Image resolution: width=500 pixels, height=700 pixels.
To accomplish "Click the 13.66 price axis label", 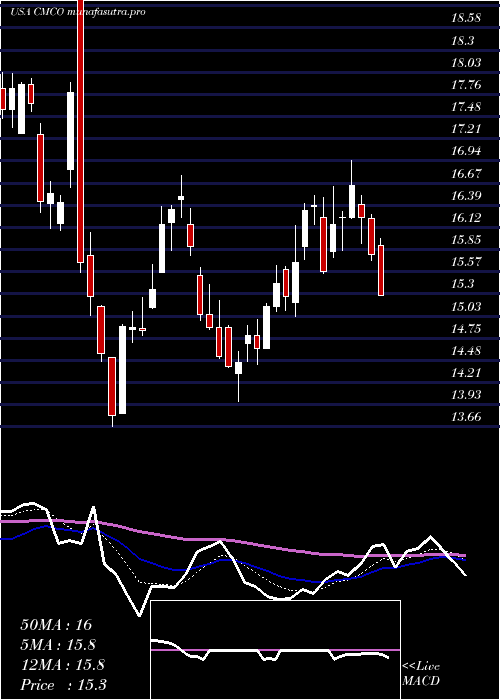I will coord(465,417).
